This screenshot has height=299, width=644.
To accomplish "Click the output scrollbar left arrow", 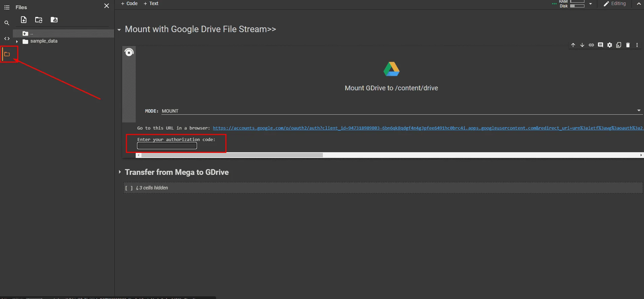I will click(138, 155).
